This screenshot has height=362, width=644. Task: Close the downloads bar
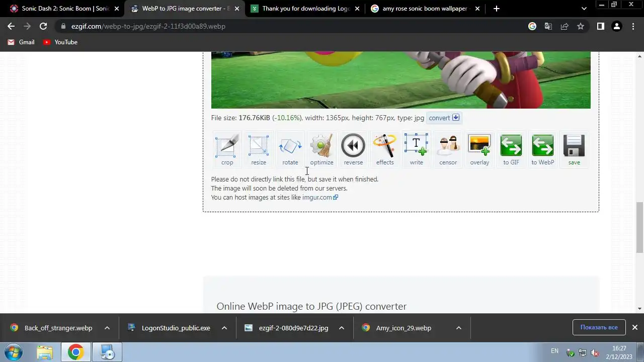(634, 327)
